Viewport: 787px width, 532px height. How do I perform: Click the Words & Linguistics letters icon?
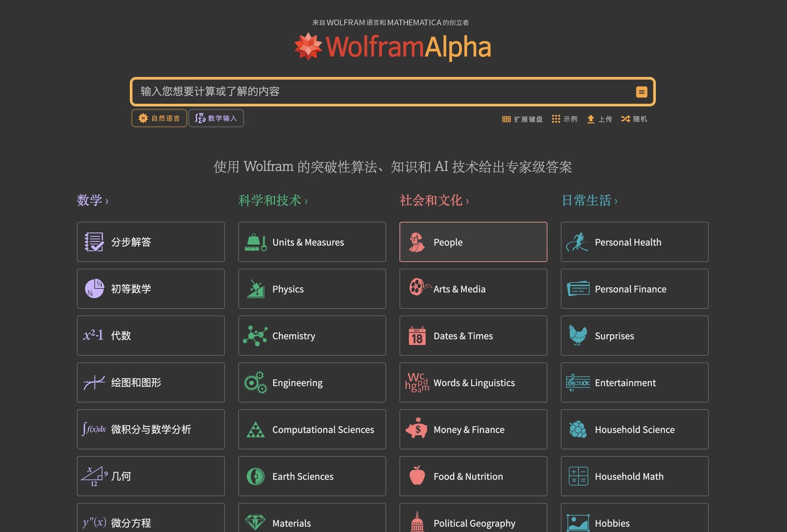tap(417, 382)
